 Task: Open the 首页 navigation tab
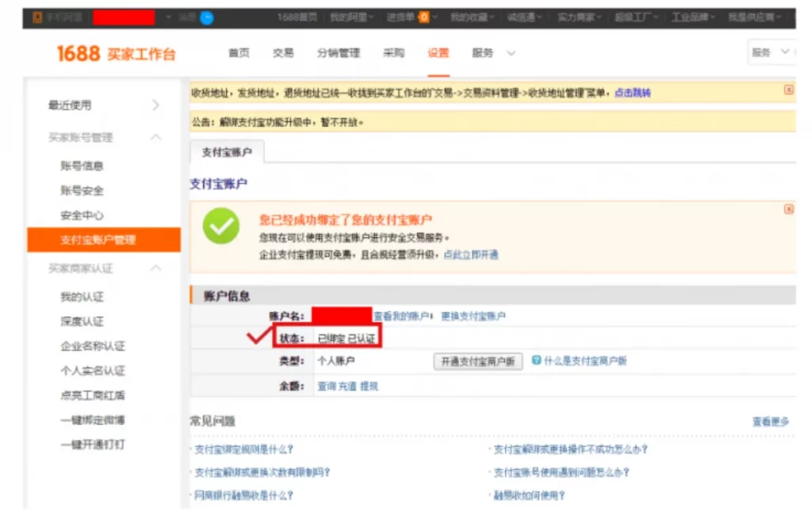[x=239, y=53]
